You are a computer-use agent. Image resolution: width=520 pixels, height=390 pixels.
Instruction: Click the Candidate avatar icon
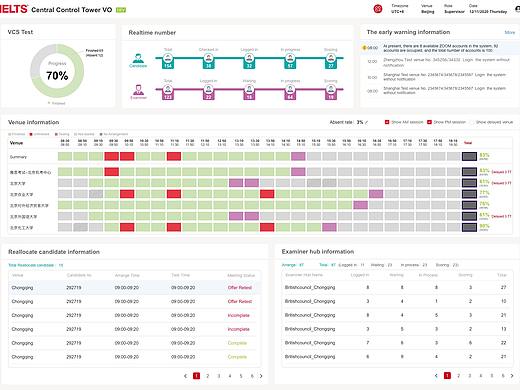138,58
